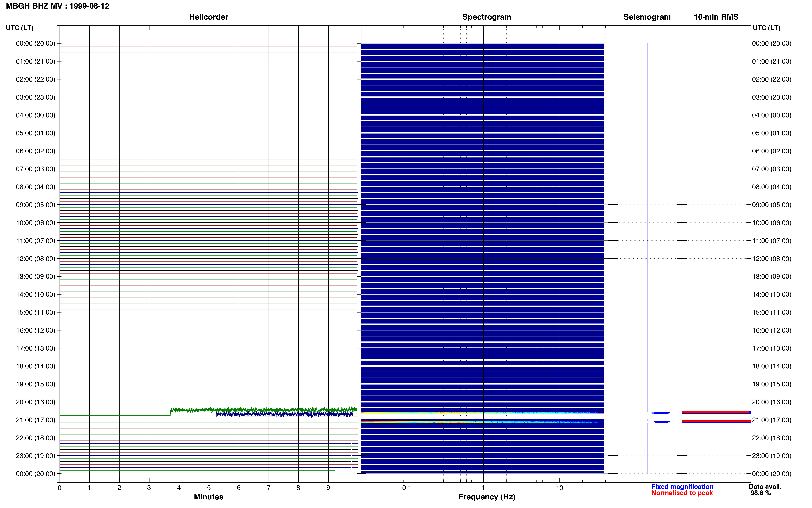Viewport: 812px width, 508px height.
Task: Click the upper red RMS bar
Action: [x=716, y=412]
